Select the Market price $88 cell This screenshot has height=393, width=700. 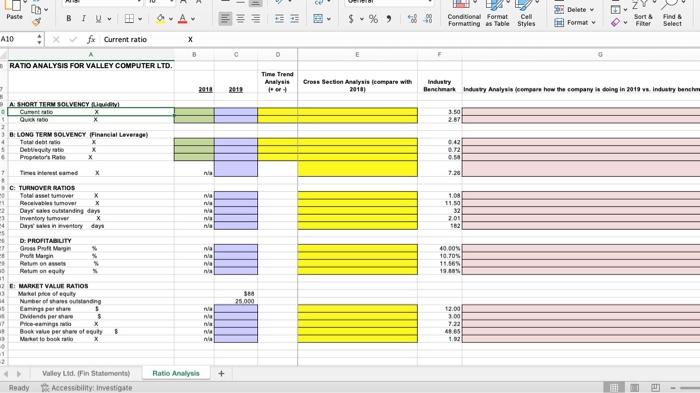[x=236, y=293]
